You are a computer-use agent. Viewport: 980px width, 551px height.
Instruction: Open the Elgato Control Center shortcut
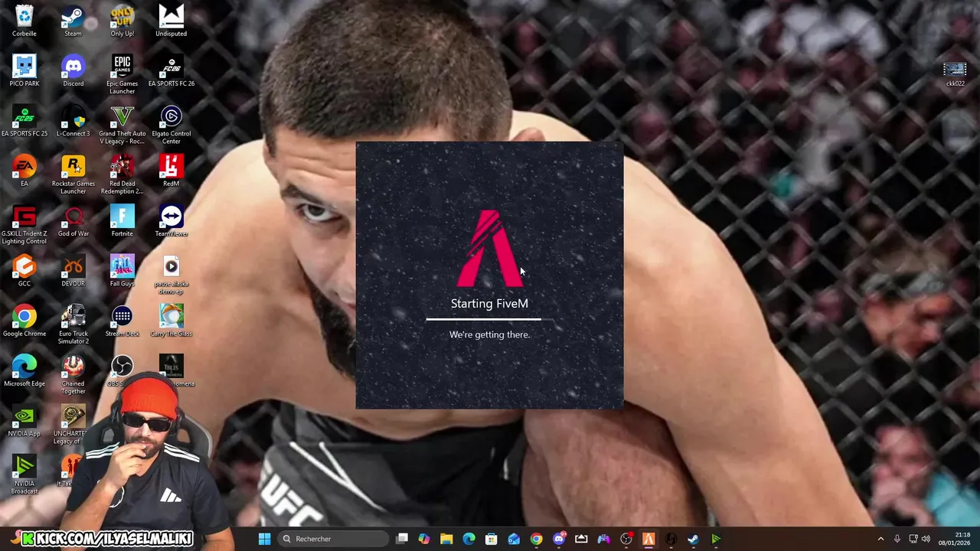coord(171,124)
